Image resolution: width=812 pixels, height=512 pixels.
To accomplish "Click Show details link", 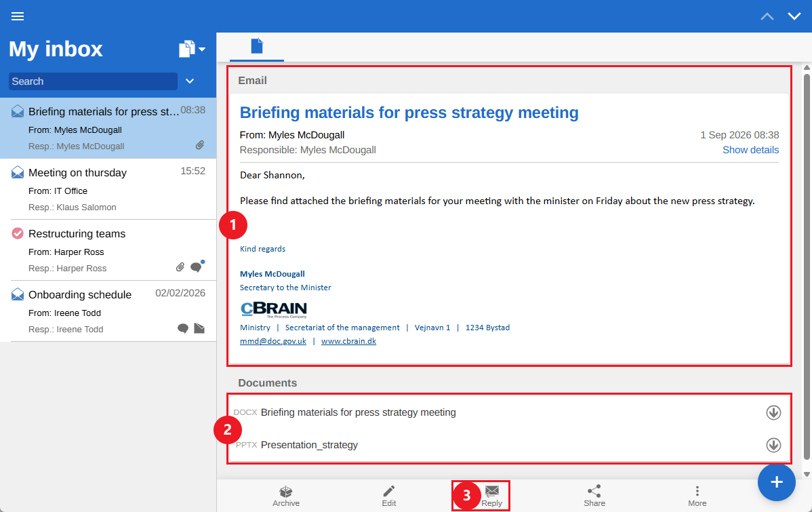I will click(x=750, y=150).
